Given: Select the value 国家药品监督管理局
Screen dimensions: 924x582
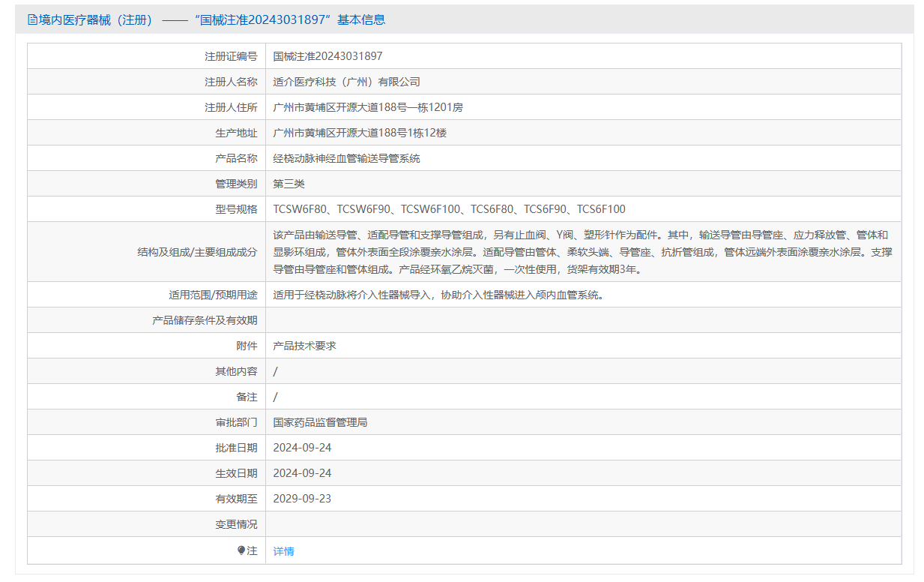Looking at the screenshot, I should pos(321,422).
